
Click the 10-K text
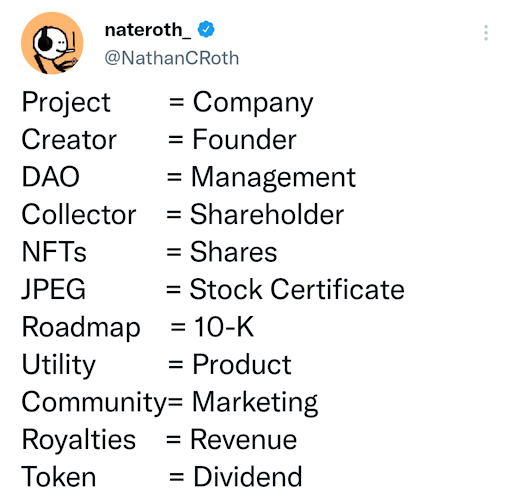tap(224, 327)
